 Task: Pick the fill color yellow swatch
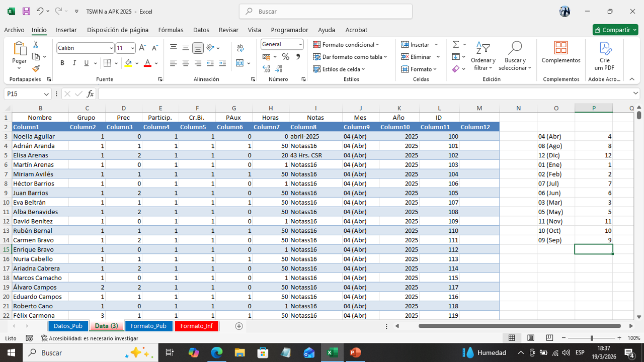(x=128, y=63)
